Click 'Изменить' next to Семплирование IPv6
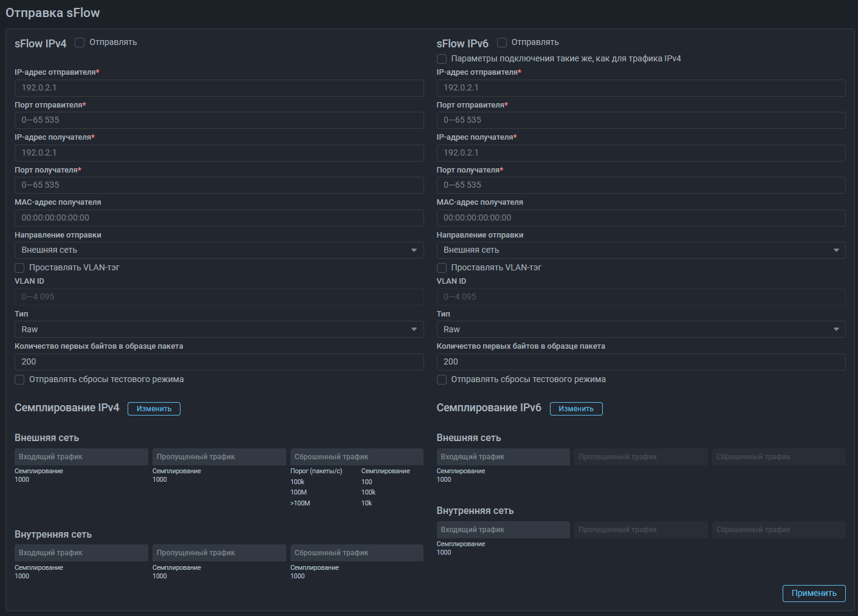Screen dimensions: 858x616 pyautogui.click(x=575, y=409)
